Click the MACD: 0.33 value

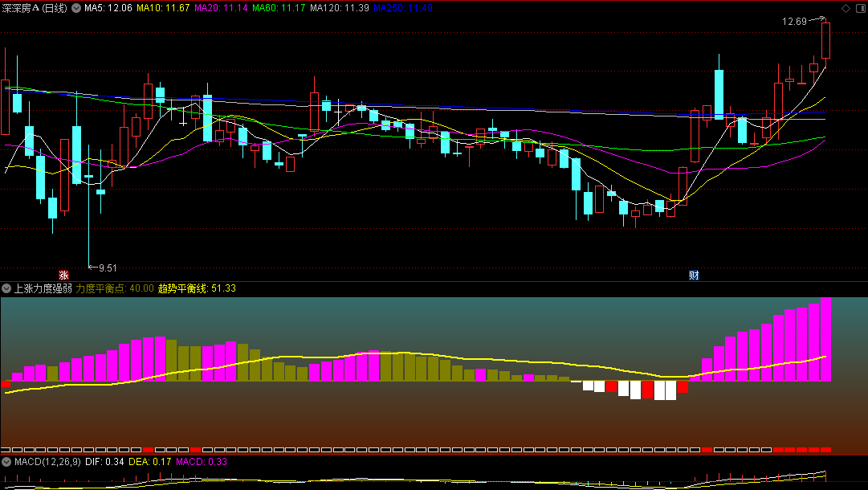pyautogui.click(x=202, y=462)
